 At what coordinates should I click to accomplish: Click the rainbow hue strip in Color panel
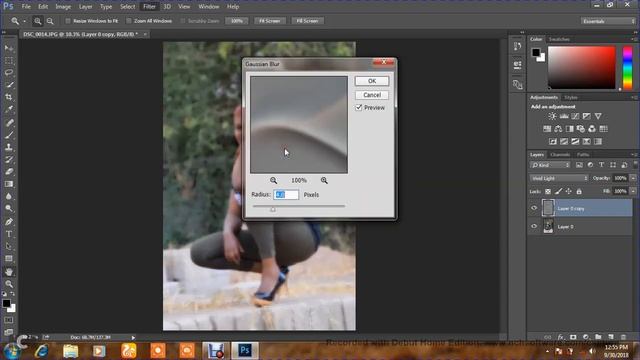coord(627,67)
